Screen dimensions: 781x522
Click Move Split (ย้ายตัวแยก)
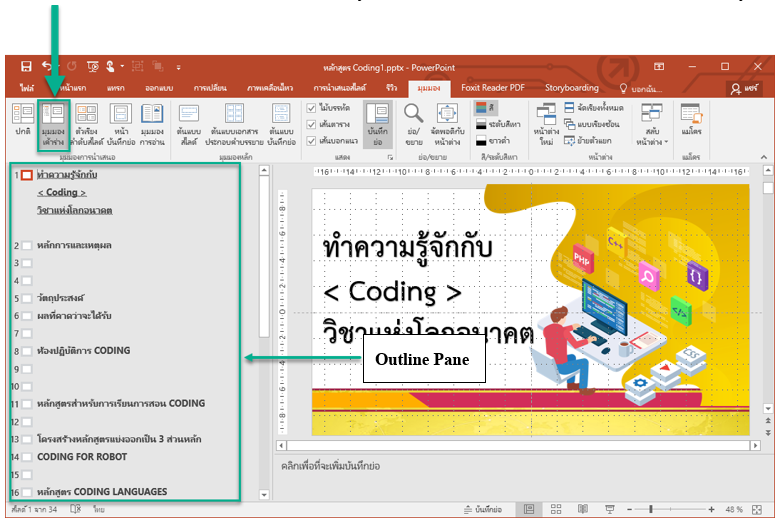pos(588,141)
